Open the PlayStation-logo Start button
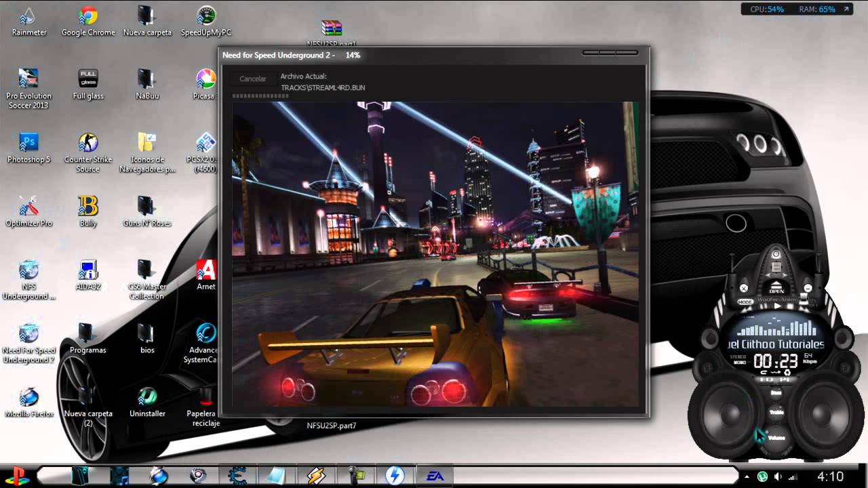 [16, 476]
